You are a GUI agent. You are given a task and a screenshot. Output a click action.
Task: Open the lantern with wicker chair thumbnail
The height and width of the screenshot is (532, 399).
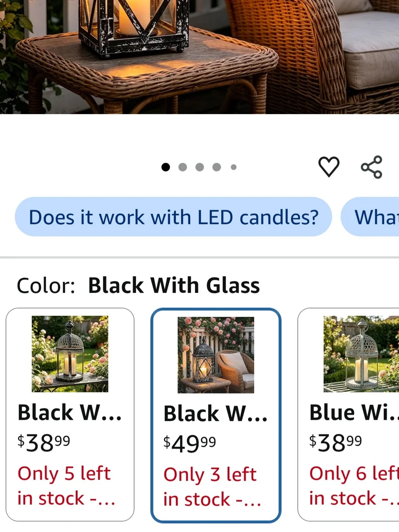[x=216, y=355]
